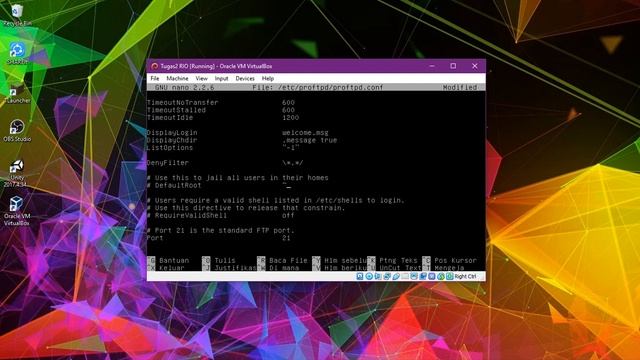
Task: Click the 'jail all users' comment line
Action: (x=238, y=178)
